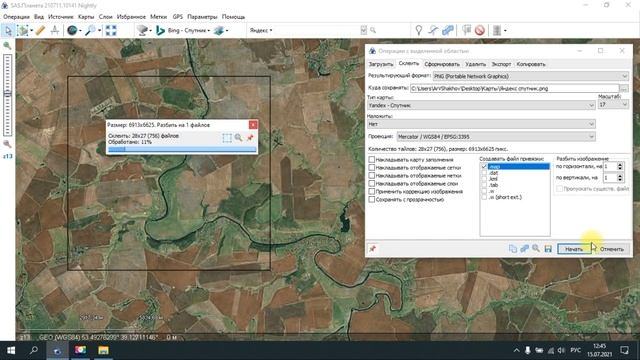Viewport: 640px width, 360px height.
Task: Click the red pin icon in progress window
Action: 250,138
